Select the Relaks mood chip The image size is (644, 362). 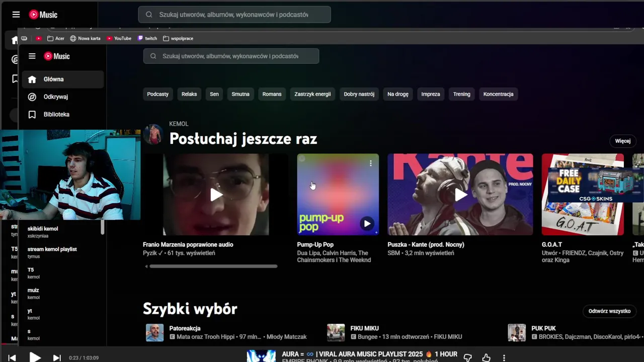[x=189, y=94]
